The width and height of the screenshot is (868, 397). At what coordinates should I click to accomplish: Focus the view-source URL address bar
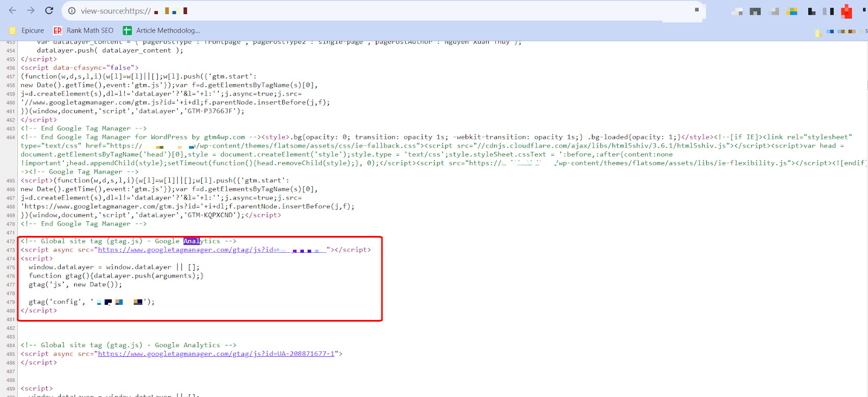pos(380,11)
